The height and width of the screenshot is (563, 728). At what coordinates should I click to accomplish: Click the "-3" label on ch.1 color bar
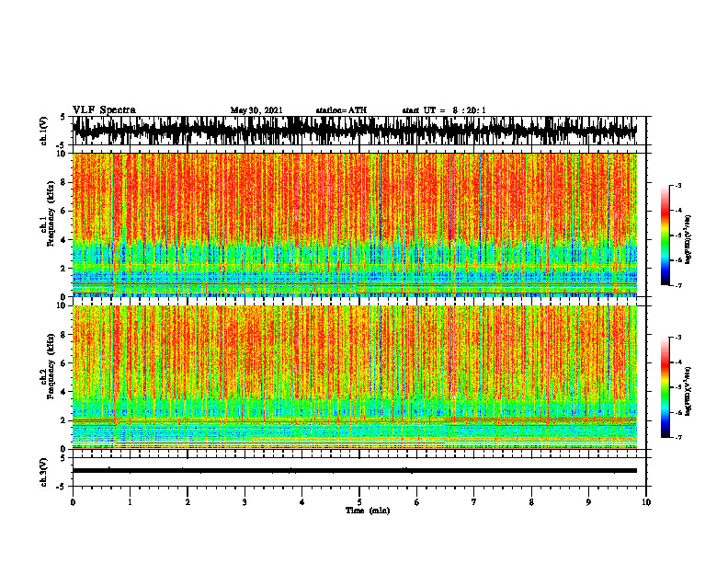point(678,185)
